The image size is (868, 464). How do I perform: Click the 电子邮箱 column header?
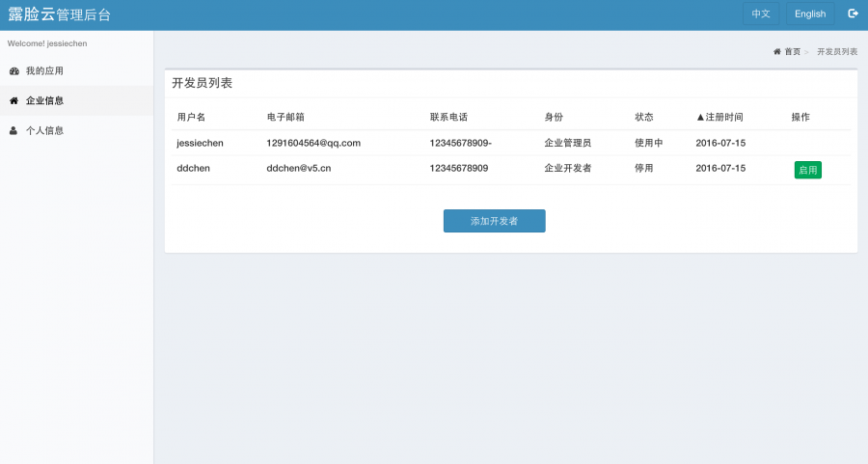285,117
